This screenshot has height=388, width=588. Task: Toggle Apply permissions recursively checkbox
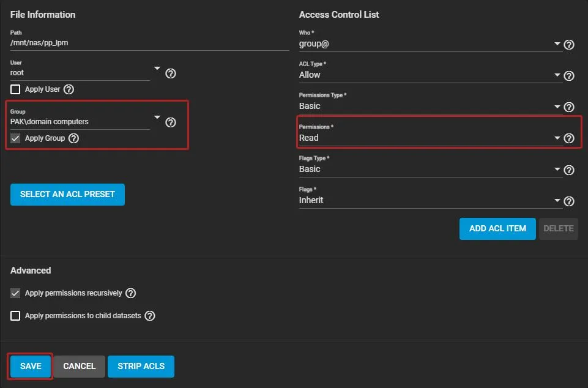coord(16,293)
